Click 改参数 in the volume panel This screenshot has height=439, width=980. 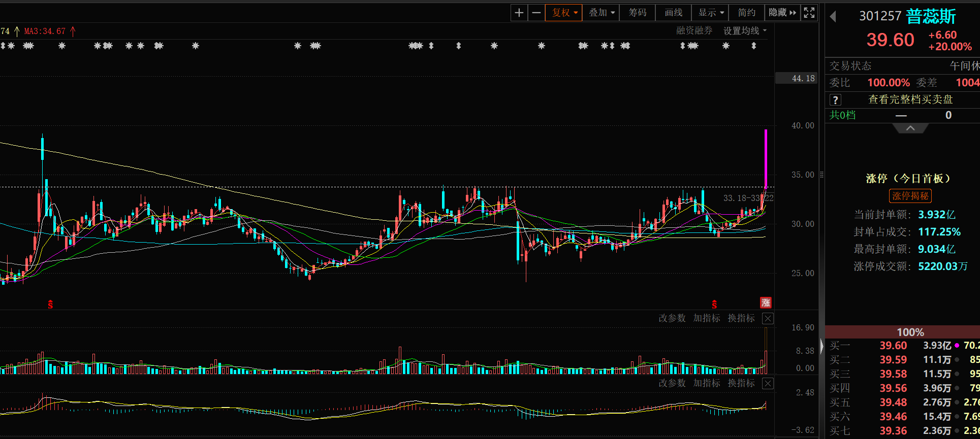point(672,318)
